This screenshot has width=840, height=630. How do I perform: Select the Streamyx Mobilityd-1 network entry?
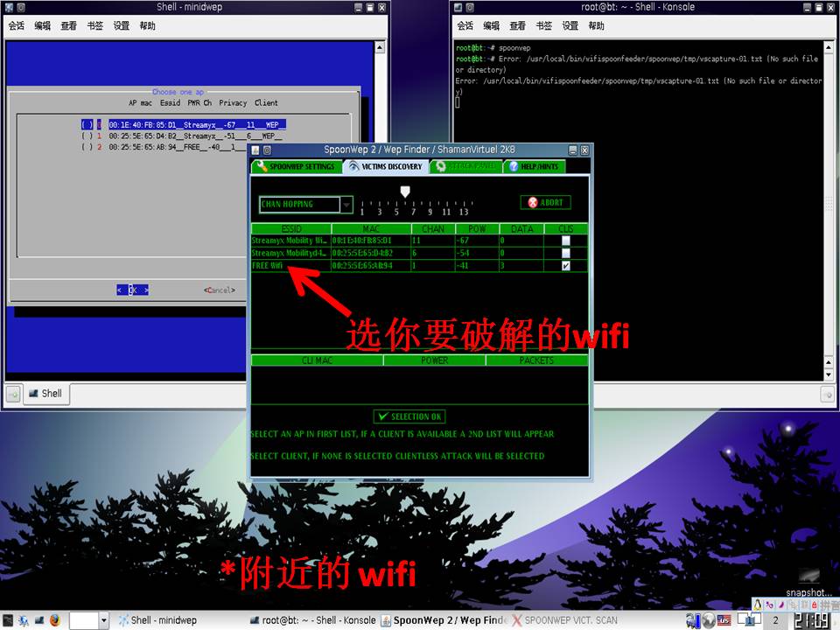(290, 253)
